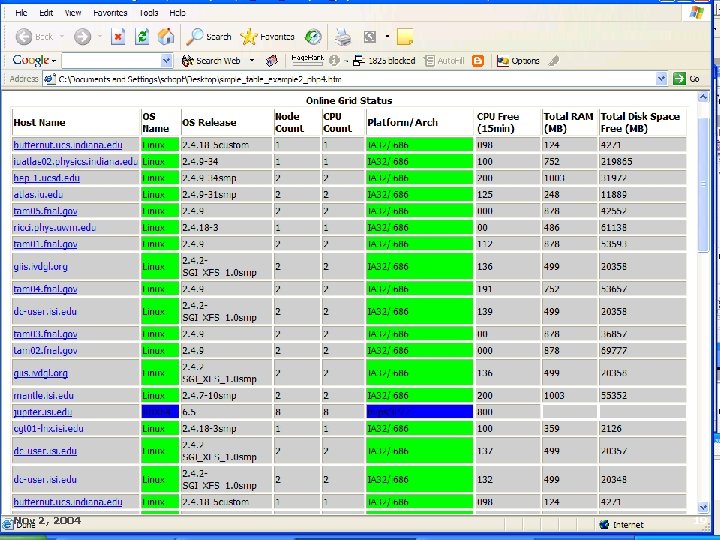Click the Internet zone globe in the status bar
720x540 pixels.
(604, 524)
